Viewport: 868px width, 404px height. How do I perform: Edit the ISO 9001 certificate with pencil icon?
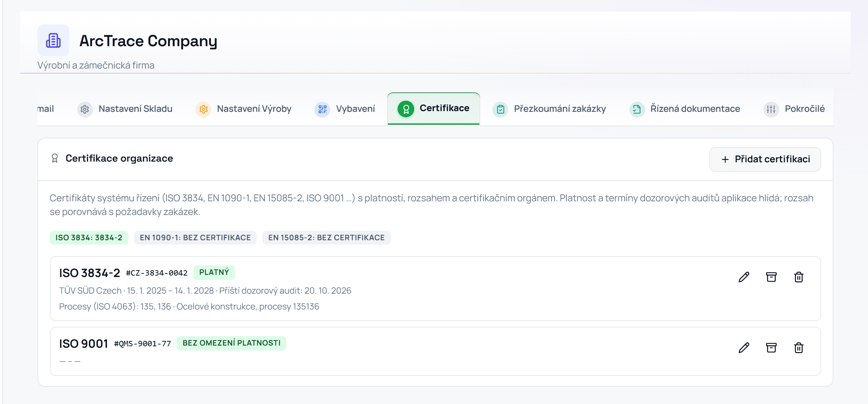(744, 348)
